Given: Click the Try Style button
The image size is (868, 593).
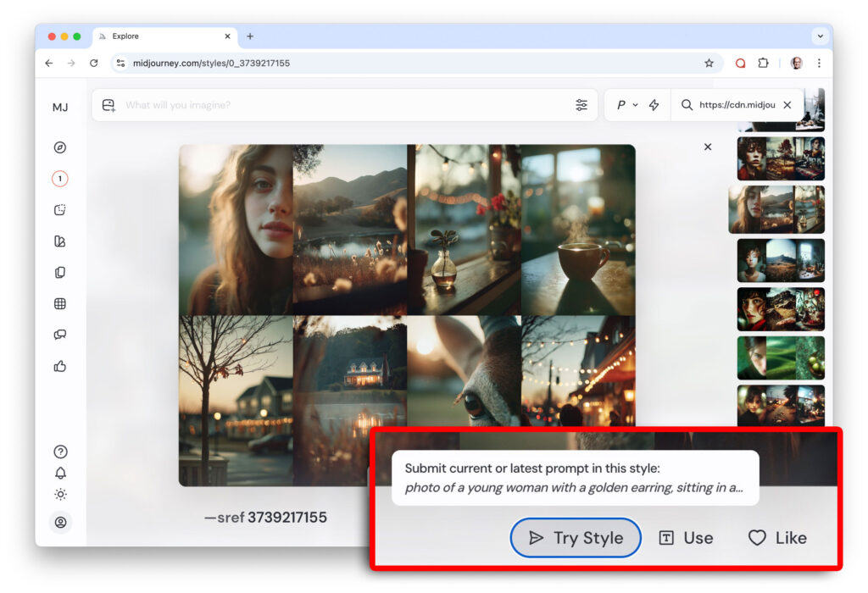Looking at the screenshot, I should click(x=576, y=538).
